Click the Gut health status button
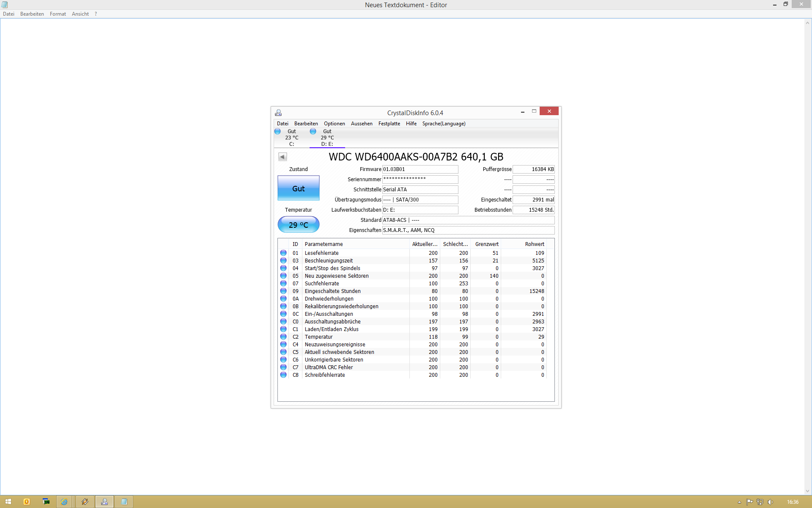 (298, 188)
